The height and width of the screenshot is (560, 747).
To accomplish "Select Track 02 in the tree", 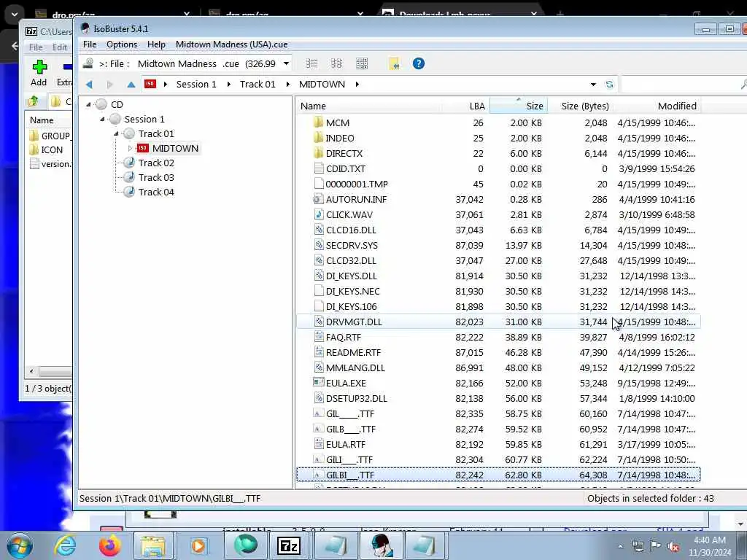I will 156,163.
